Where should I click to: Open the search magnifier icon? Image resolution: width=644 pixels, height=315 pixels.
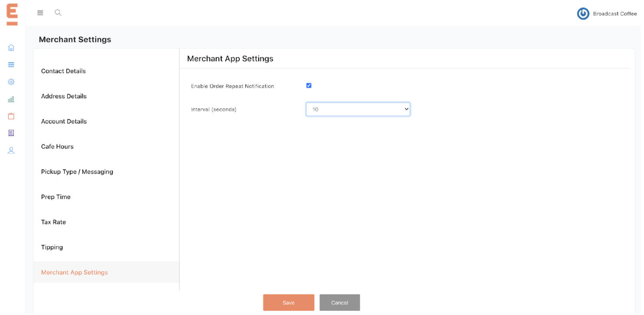coord(58,13)
